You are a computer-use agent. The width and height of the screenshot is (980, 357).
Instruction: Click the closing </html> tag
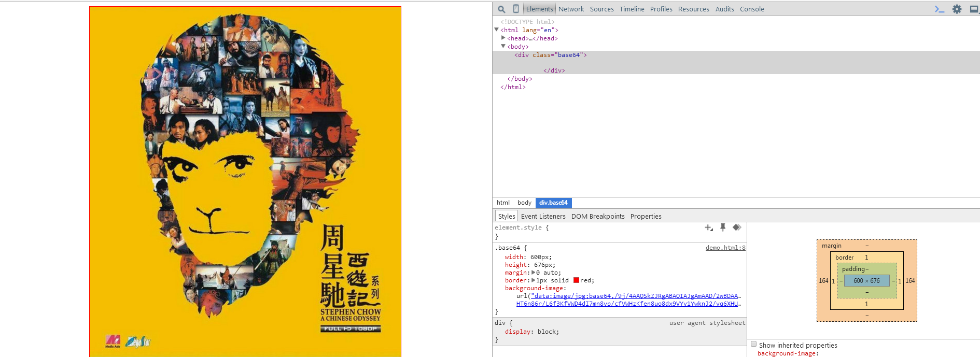point(513,87)
